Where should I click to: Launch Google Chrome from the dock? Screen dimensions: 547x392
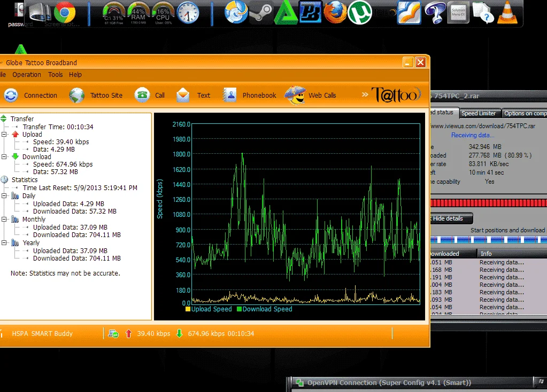pyautogui.click(x=65, y=12)
